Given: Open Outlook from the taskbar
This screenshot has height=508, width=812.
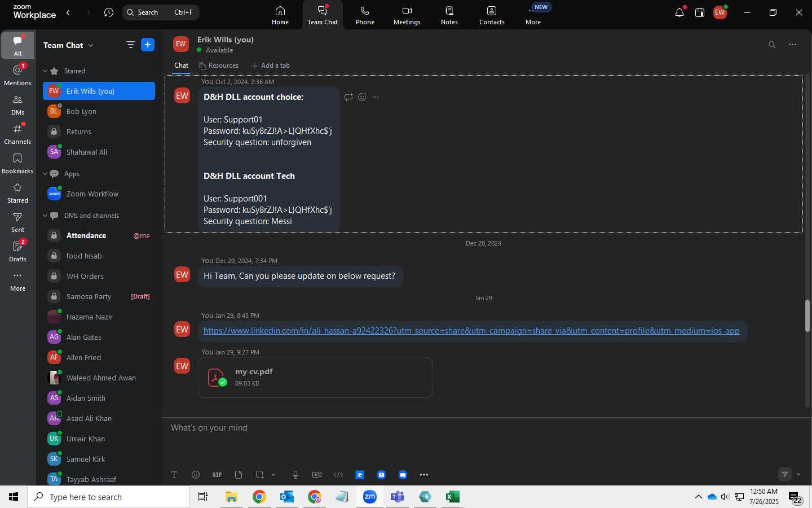Looking at the screenshot, I should 287,497.
